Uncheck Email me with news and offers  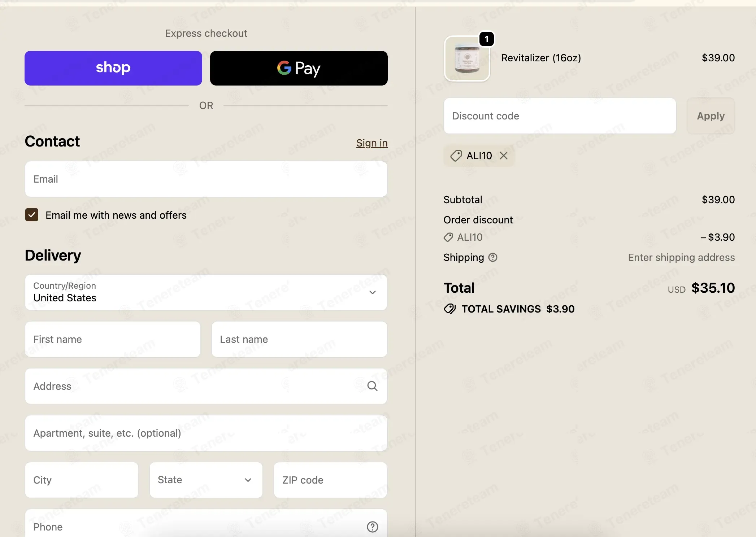[x=32, y=215]
